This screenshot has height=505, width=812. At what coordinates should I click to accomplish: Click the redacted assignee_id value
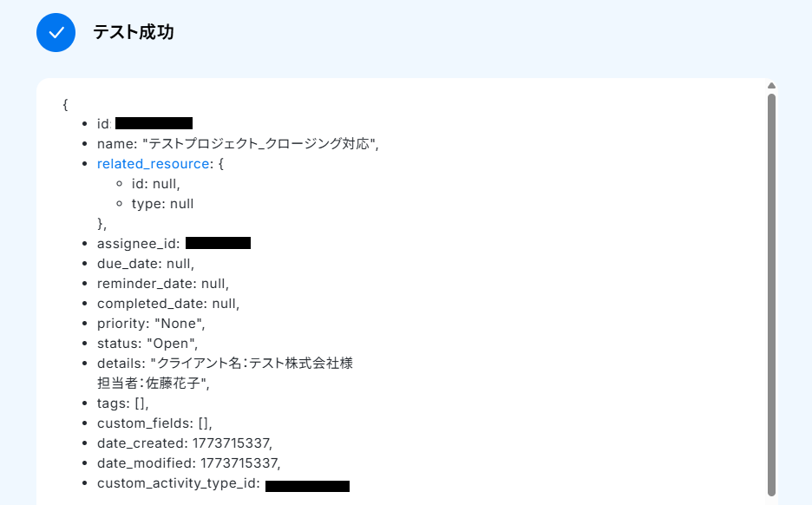[218, 243]
